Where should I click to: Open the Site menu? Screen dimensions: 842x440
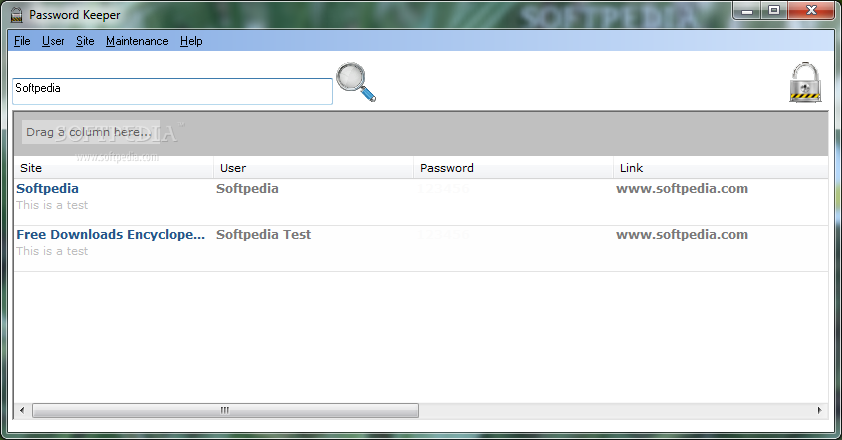pyautogui.click(x=85, y=41)
